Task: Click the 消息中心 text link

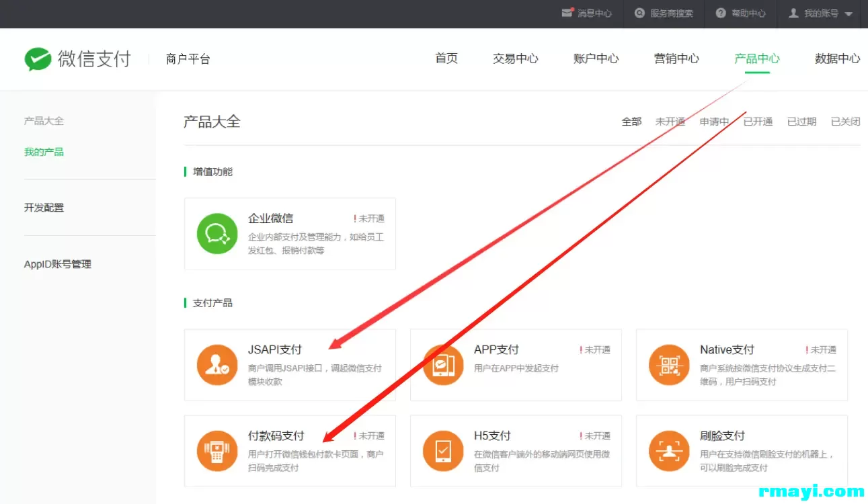Action: pos(595,13)
